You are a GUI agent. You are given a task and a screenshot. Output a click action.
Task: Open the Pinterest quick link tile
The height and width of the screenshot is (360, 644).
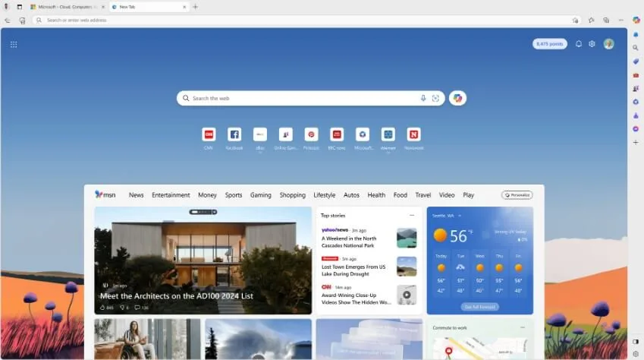point(311,134)
